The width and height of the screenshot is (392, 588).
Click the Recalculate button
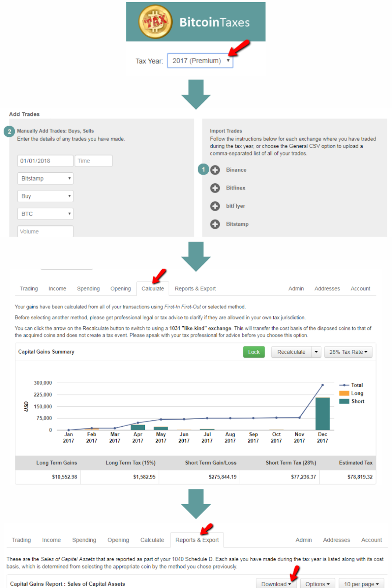[291, 352]
